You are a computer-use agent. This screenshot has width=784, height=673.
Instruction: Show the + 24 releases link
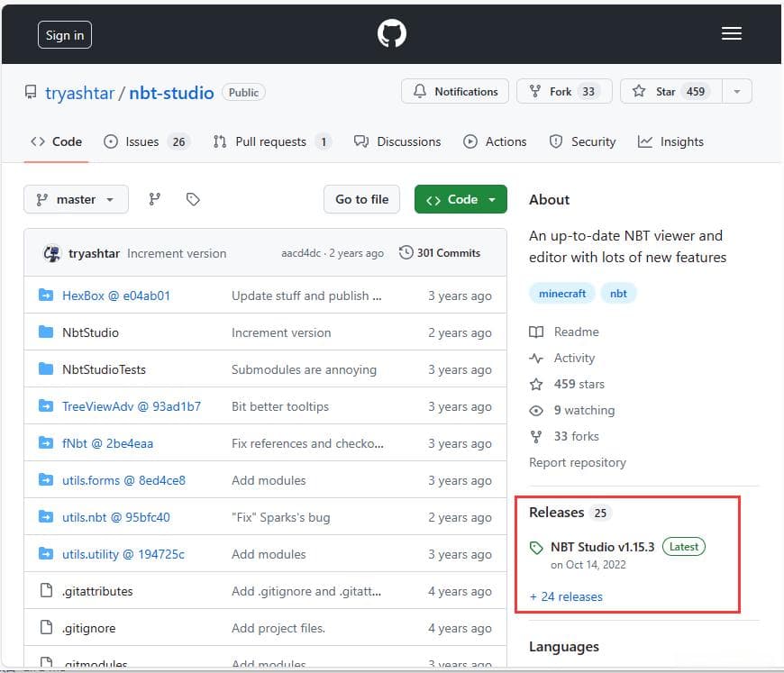pyautogui.click(x=566, y=596)
